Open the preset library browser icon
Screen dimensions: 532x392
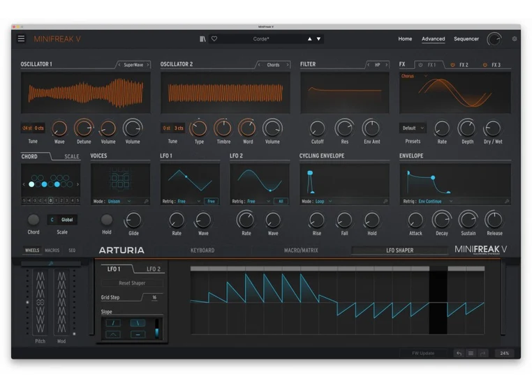(202, 39)
